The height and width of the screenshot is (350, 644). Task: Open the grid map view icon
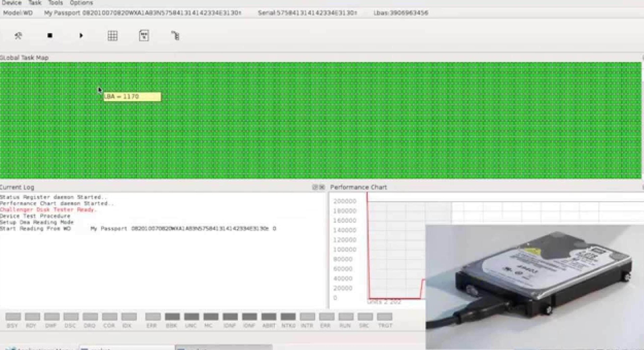point(113,36)
